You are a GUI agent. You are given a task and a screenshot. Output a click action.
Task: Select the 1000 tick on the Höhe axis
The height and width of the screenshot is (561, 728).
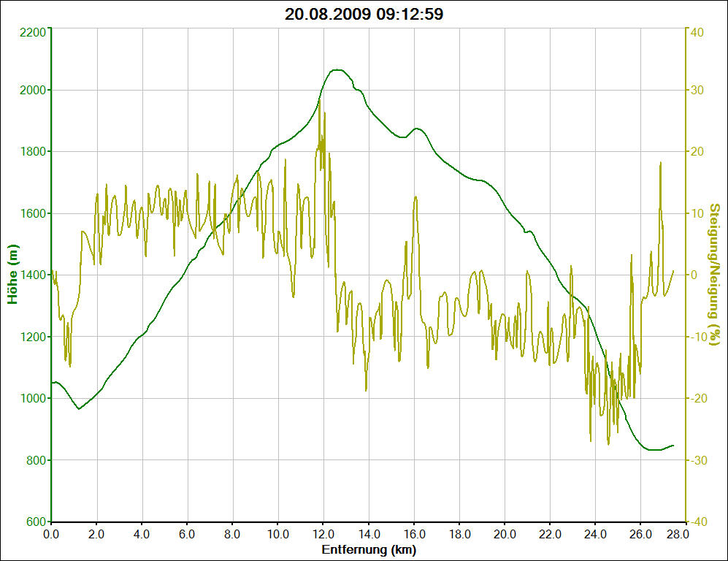[x=32, y=399]
